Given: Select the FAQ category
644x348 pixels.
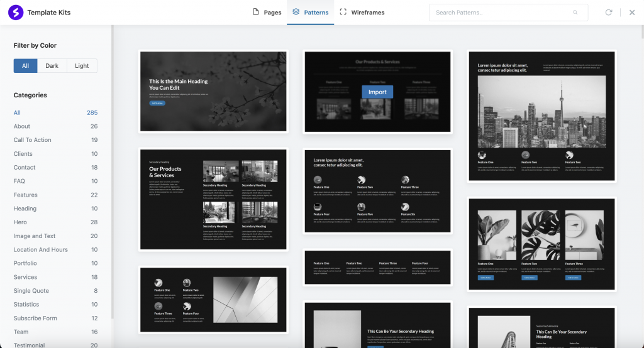Looking at the screenshot, I should (x=55, y=181).
